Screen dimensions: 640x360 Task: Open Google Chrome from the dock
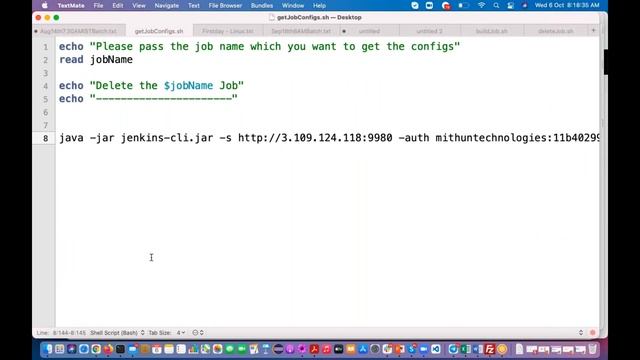[x=96, y=349]
